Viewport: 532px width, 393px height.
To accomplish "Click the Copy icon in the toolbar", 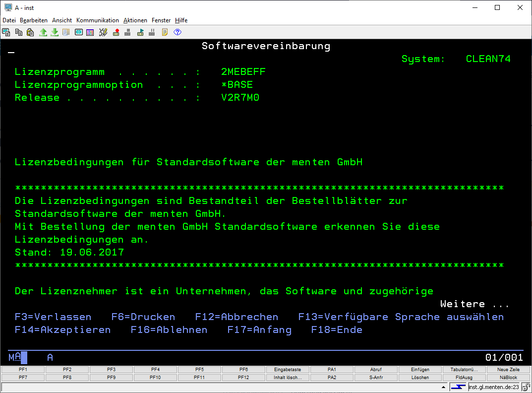I will 18,32.
